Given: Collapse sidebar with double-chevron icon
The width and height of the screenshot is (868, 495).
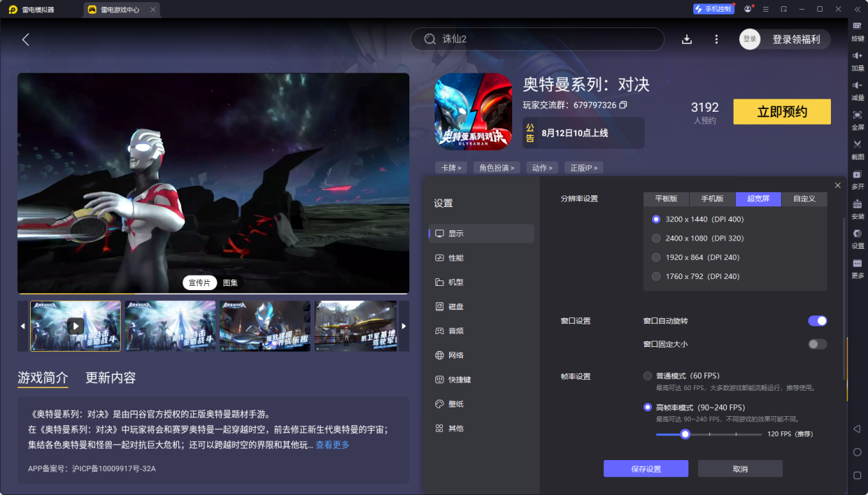Looking at the screenshot, I should (x=857, y=9).
